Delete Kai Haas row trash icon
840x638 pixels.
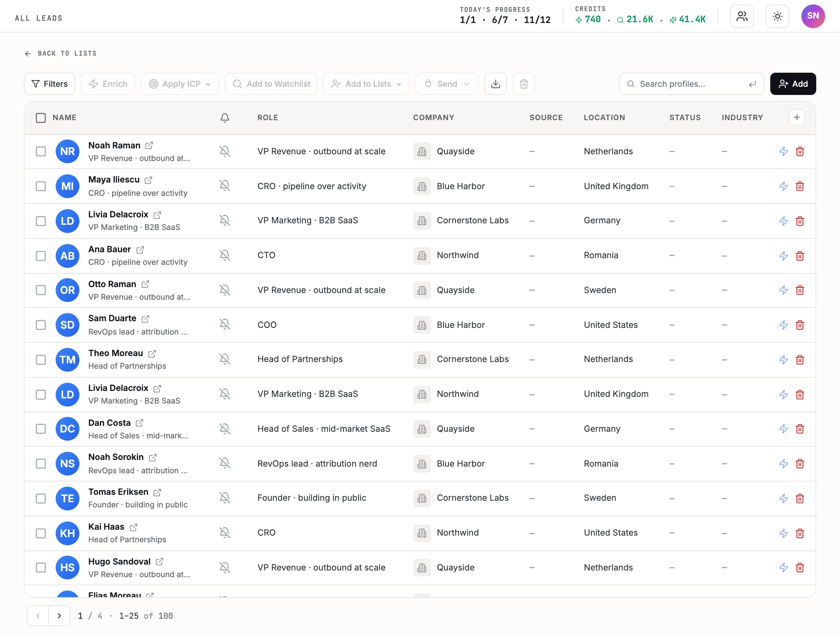[x=800, y=533]
